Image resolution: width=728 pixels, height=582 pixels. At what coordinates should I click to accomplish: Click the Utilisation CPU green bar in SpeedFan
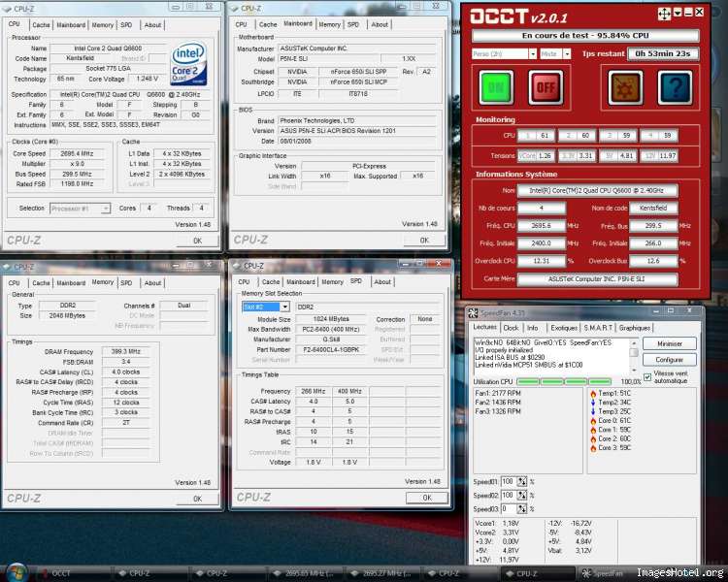pos(564,381)
